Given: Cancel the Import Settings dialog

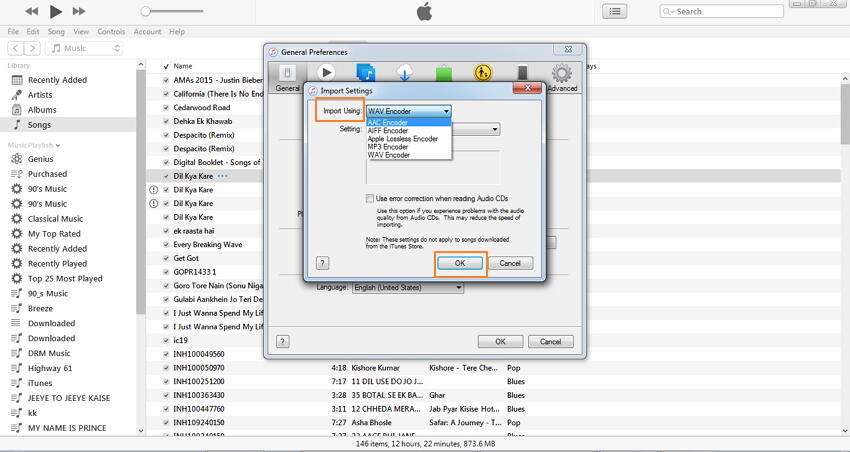Looking at the screenshot, I should pyautogui.click(x=510, y=263).
